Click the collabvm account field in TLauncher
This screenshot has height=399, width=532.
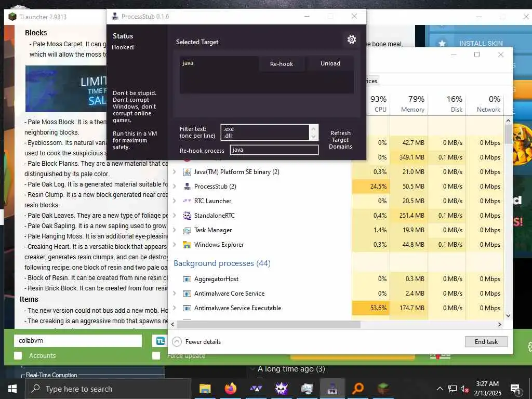[x=78, y=341]
